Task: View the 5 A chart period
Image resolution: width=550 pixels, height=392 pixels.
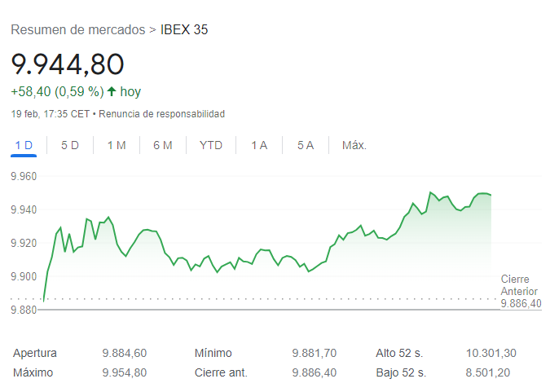Action: pos(306,146)
